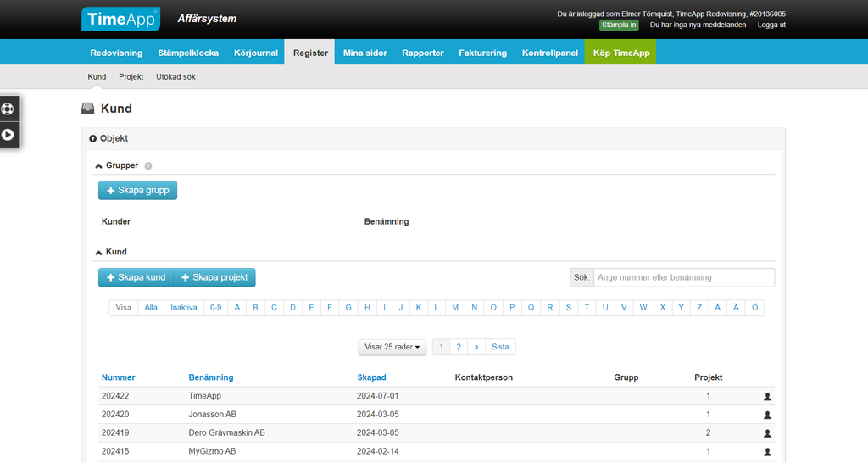Click the person icon in MyGizmo AB row
The image size is (868, 463).
click(767, 452)
